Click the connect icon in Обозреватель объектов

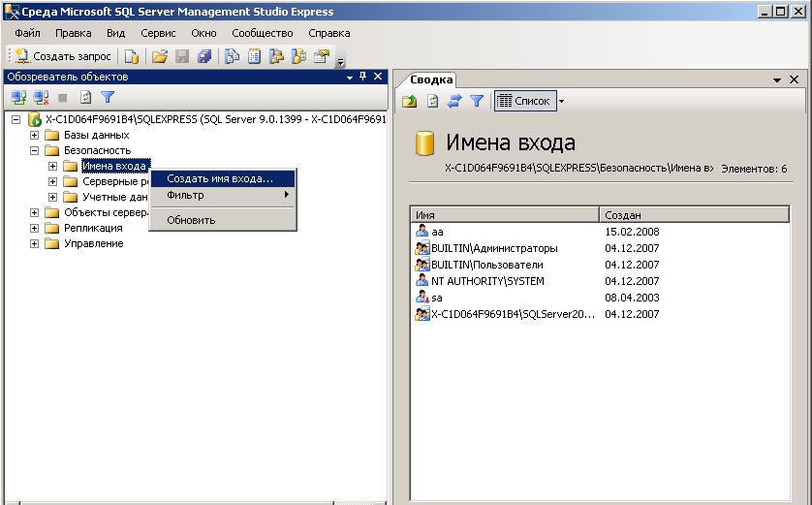click(19, 97)
